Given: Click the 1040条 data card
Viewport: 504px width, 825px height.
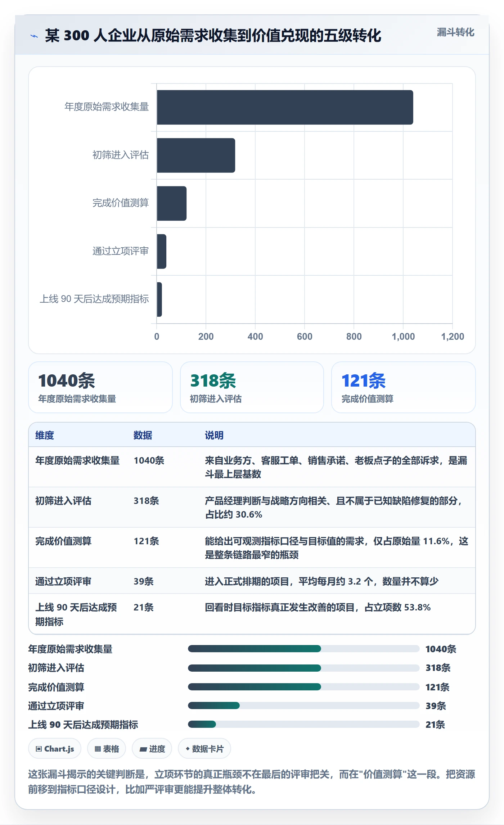Looking at the screenshot, I should coord(100,387).
